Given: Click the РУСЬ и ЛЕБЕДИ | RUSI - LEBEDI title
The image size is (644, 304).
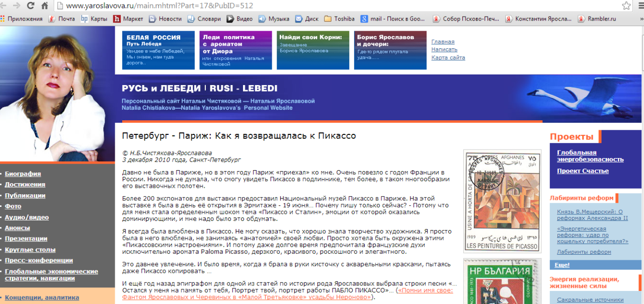Looking at the screenshot, I should pyautogui.click(x=199, y=89).
